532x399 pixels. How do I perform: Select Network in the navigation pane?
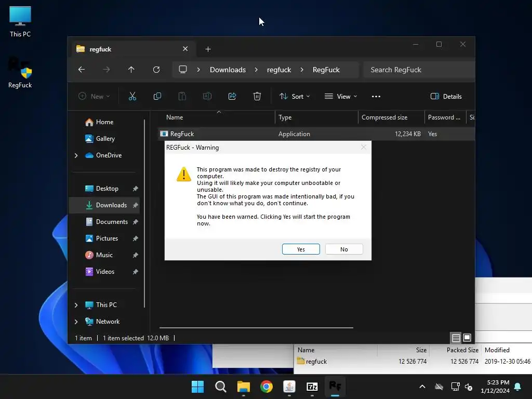pyautogui.click(x=108, y=321)
